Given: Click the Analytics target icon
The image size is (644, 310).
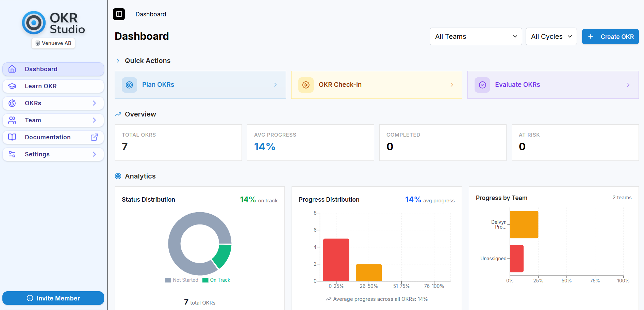Looking at the screenshot, I should (118, 176).
